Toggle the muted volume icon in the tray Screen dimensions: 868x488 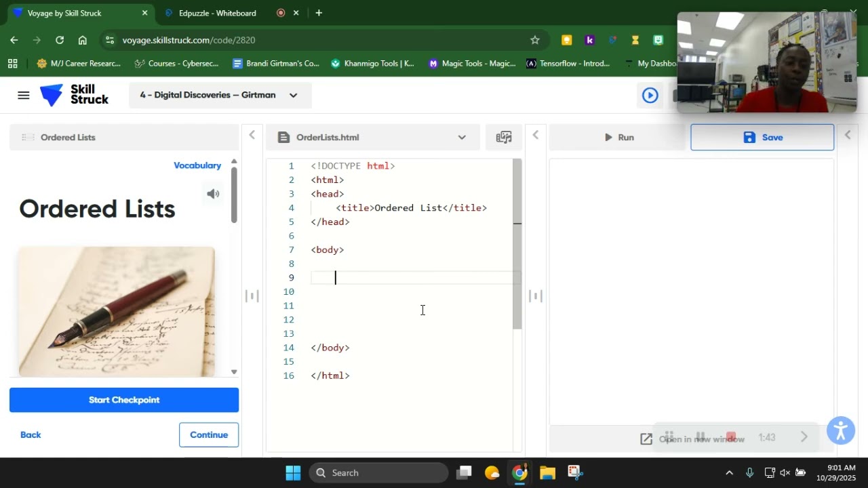(x=785, y=472)
